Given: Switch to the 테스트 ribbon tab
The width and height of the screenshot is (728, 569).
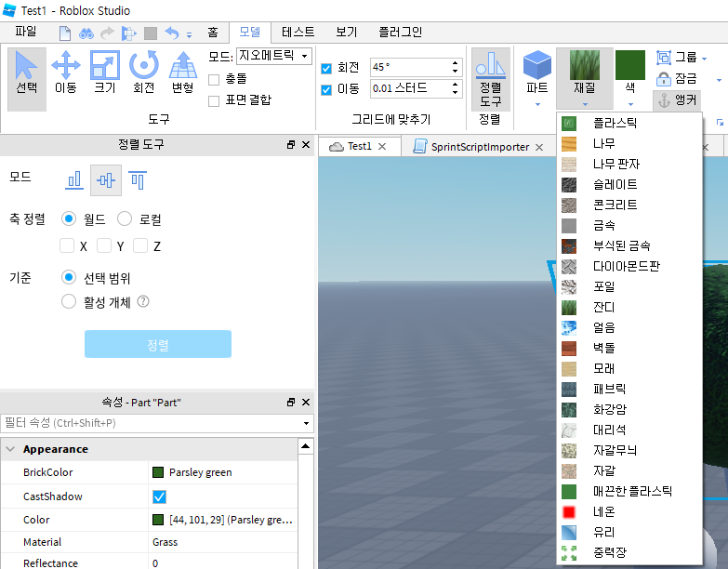Looking at the screenshot, I should click(x=298, y=32).
